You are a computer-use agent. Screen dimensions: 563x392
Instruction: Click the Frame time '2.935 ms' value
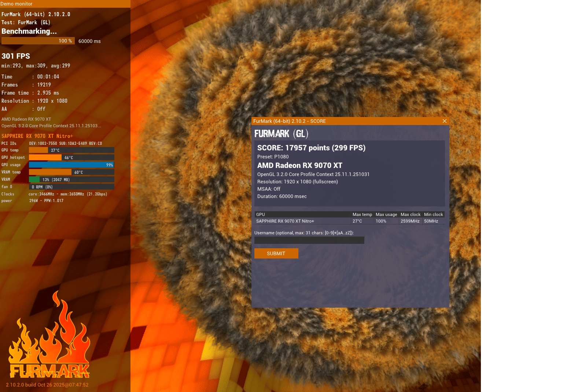pos(48,93)
